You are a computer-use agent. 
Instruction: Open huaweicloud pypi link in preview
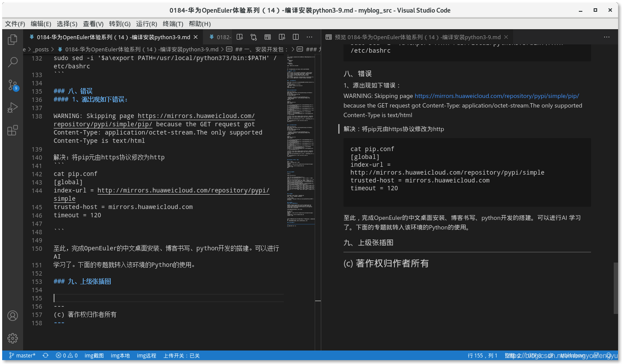pos(496,96)
